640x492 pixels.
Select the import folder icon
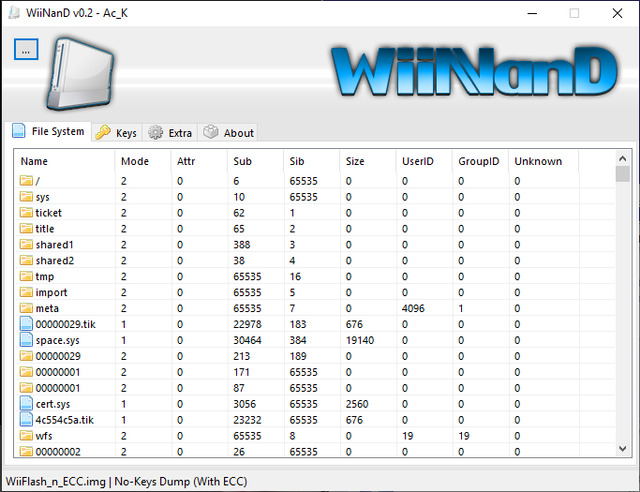(26, 292)
